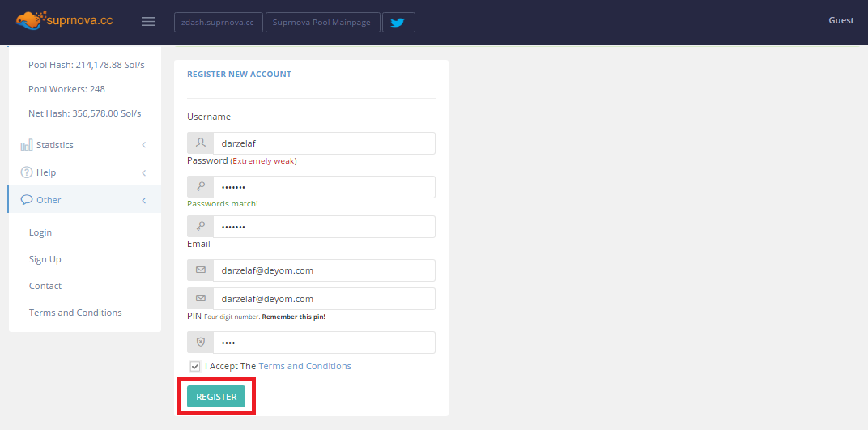Screen dimensions: 868x430
Task: Focus the confirm password input field
Action: pos(324,227)
